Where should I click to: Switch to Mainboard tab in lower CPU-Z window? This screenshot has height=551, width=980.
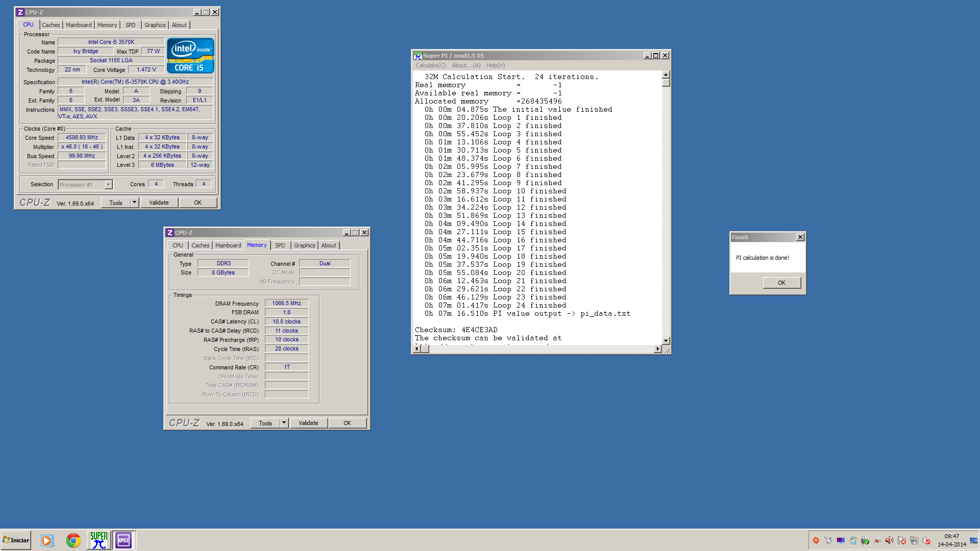coord(228,245)
